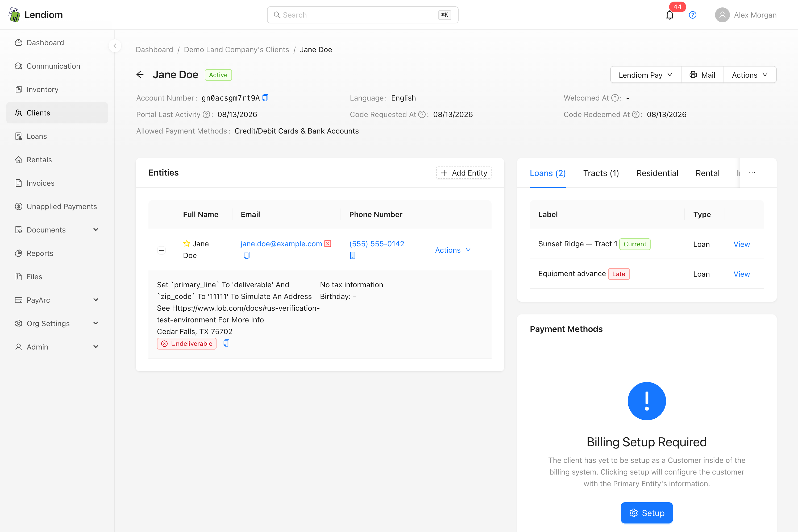The image size is (798, 532).
Task: Select the Loans (2) tab
Action: [x=548, y=173]
